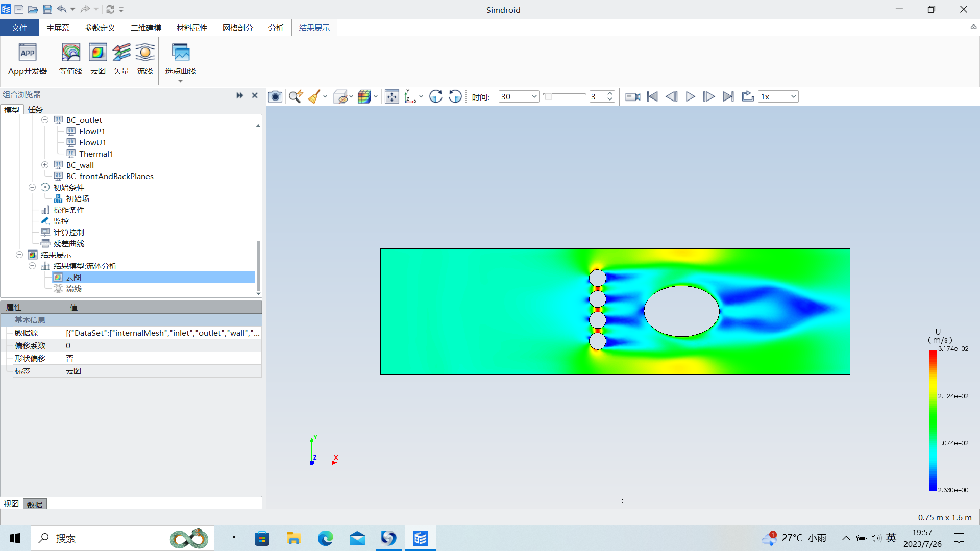Click the open folder icon in the title bar

tap(33, 9)
